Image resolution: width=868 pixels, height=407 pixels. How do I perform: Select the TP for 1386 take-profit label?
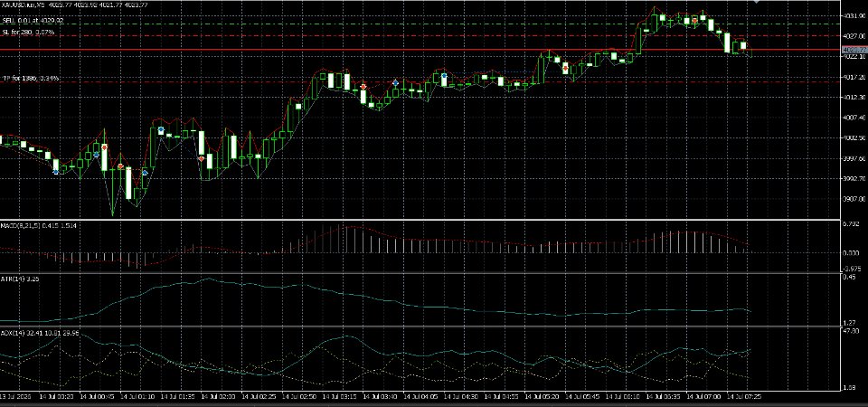click(31, 79)
